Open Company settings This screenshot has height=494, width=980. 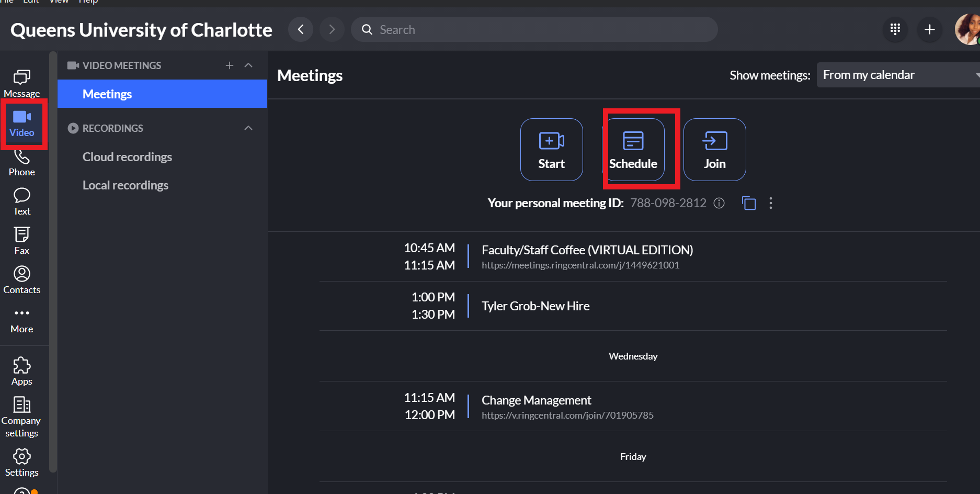[x=21, y=417]
